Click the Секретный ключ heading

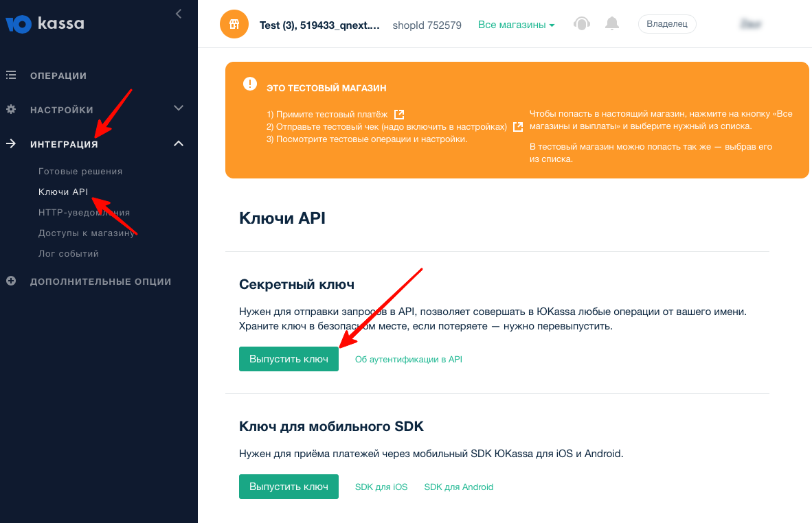(297, 285)
